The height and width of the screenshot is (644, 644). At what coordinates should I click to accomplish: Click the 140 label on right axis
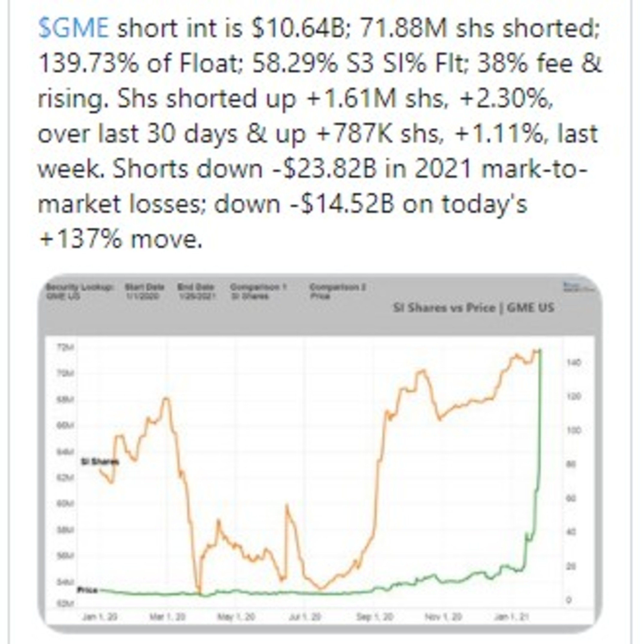click(x=574, y=362)
